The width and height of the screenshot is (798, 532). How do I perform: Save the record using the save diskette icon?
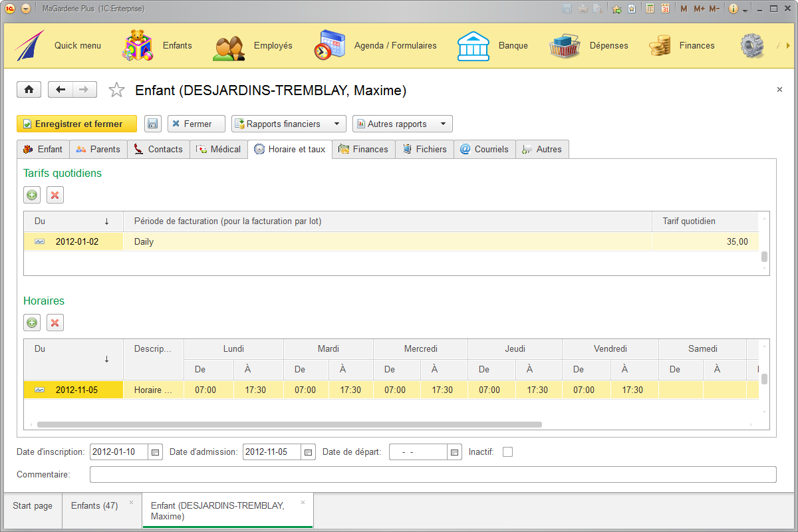pos(152,124)
